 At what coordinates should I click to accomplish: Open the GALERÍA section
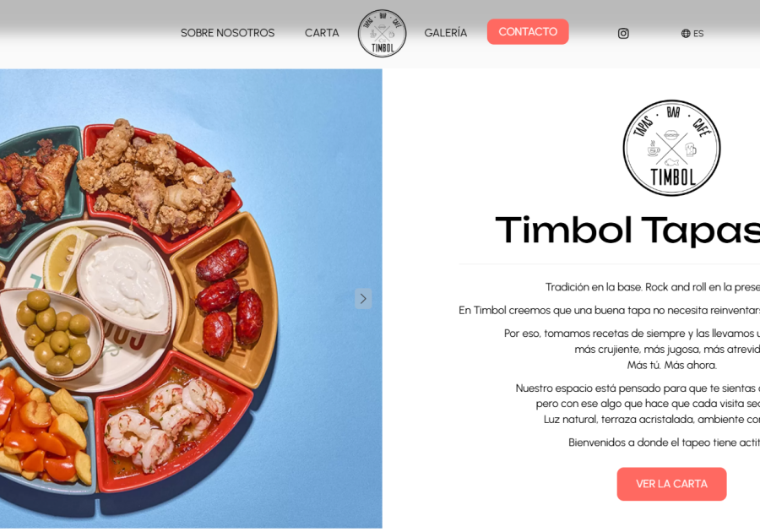pos(445,33)
